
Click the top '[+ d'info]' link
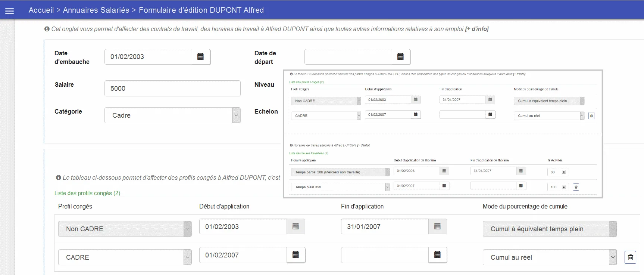[x=476, y=29]
